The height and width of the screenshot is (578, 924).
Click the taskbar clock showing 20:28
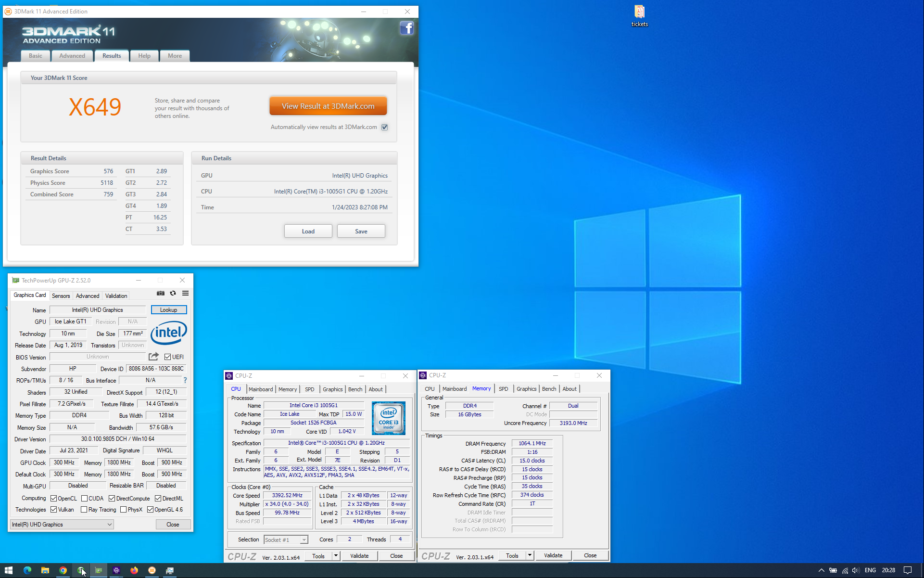point(888,570)
